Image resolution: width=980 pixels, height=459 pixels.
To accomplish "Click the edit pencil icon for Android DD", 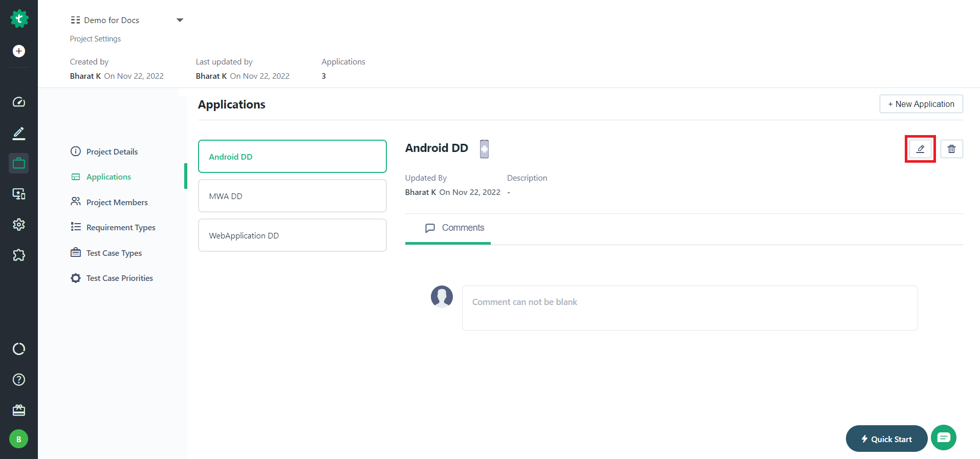I will click(x=920, y=149).
